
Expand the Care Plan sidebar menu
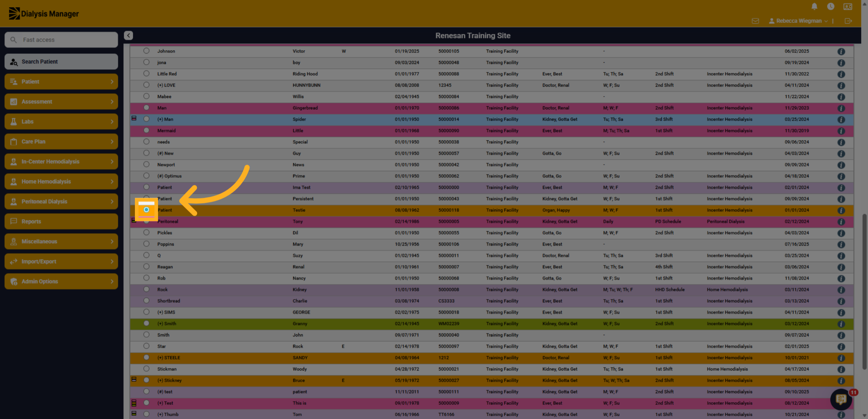(61, 142)
